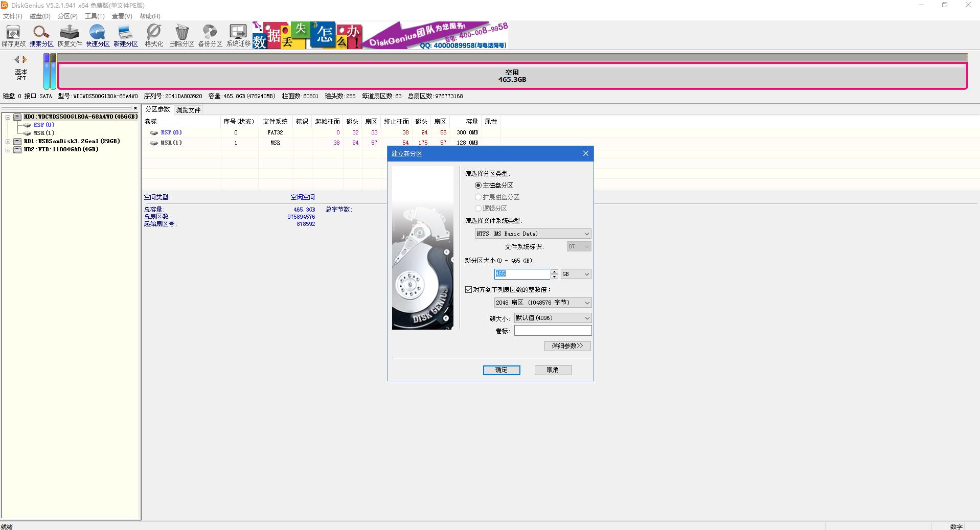The image size is (980, 530).
Task: Toggle the 对齐到下列扇区数的整数倍 checkbox
Action: tap(469, 290)
